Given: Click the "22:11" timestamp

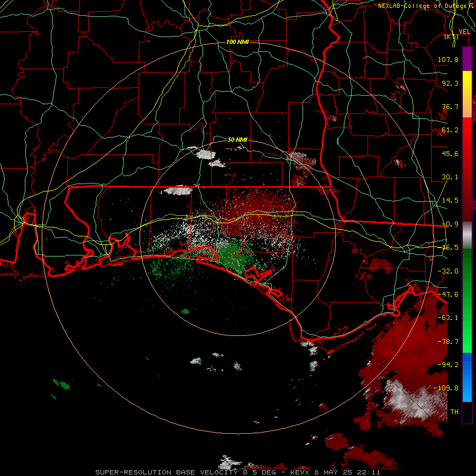Looking at the screenshot, I should pyautogui.click(x=369, y=472).
